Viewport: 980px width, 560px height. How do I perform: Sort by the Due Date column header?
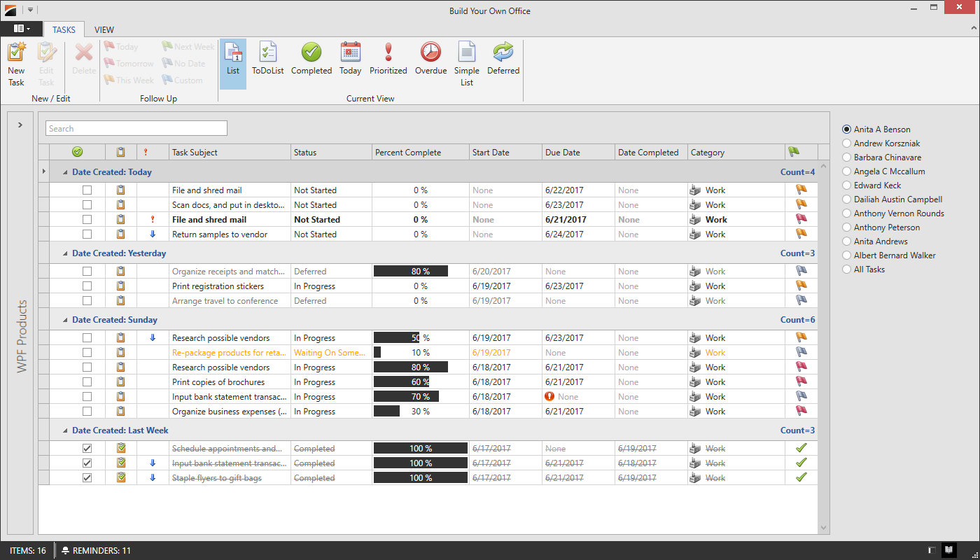pos(578,153)
